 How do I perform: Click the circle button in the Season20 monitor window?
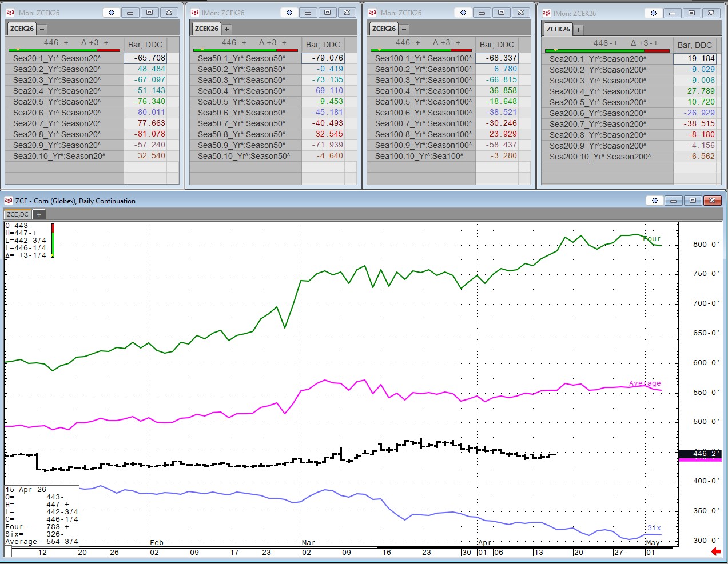(112, 13)
